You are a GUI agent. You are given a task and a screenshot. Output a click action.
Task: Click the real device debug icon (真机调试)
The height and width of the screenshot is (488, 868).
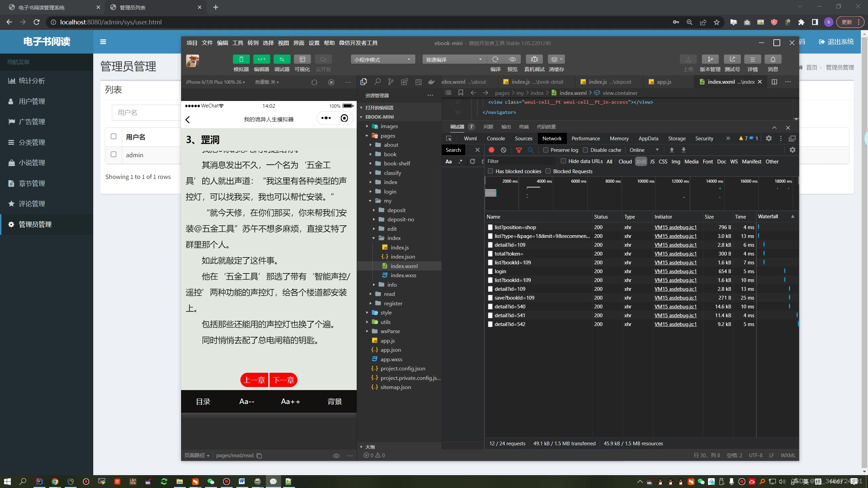534,59
